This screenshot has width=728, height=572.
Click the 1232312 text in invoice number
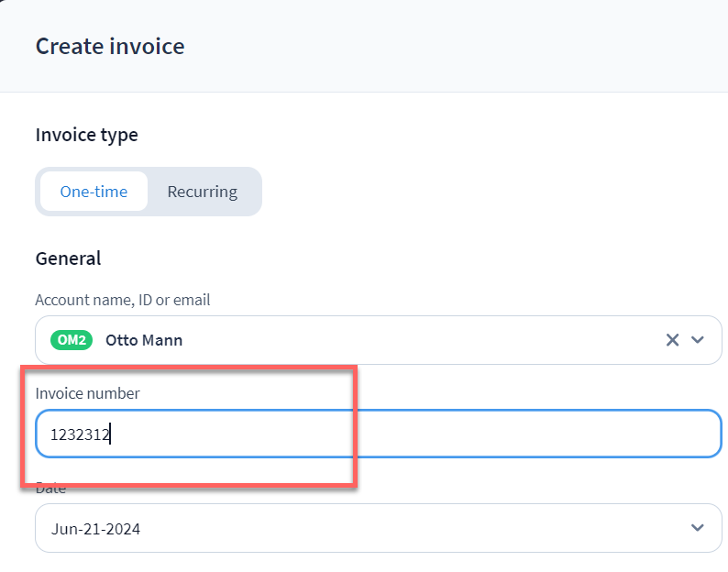coord(80,434)
